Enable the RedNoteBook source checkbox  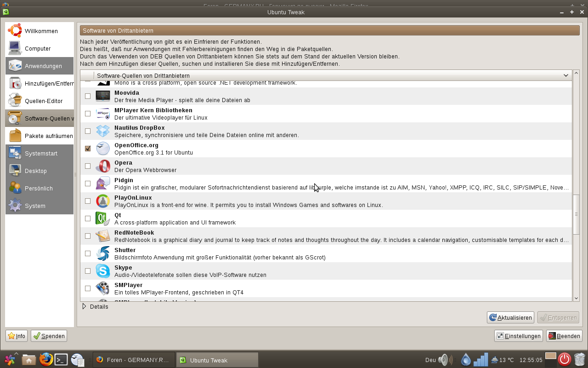click(x=88, y=236)
